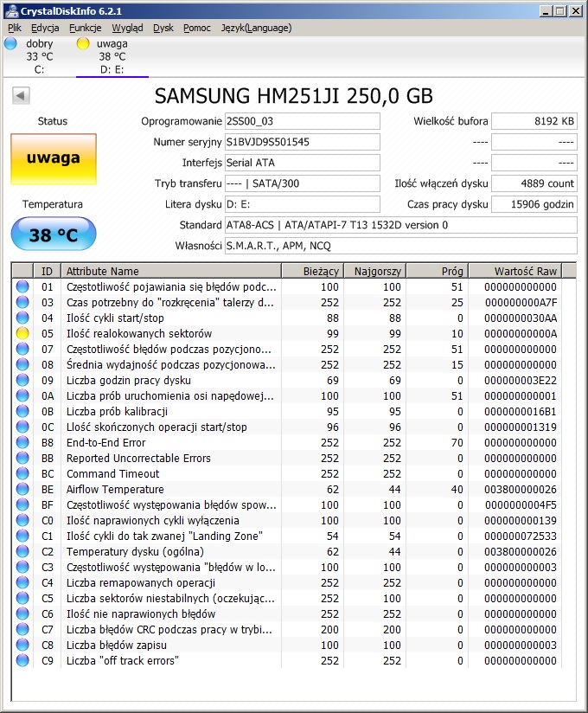The image size is (588, 713).
Task: Open the Wygląd menu
Action: pos(127,29)
